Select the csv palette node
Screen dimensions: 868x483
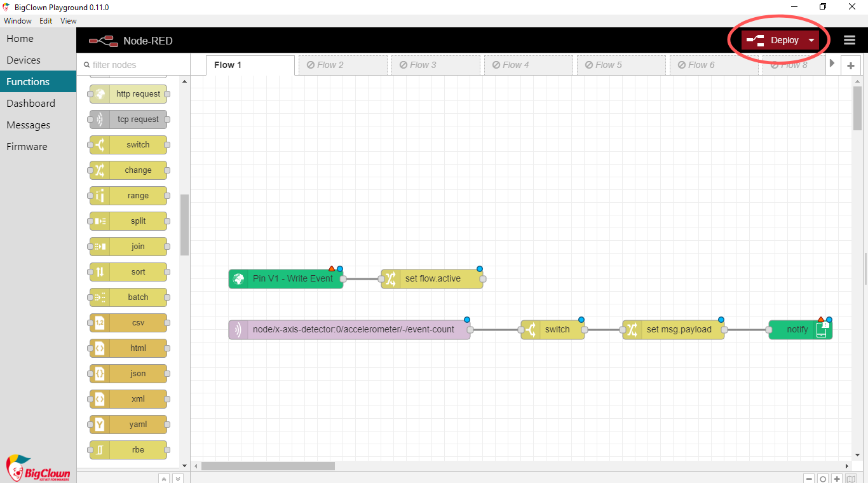[x=128, y=323]
